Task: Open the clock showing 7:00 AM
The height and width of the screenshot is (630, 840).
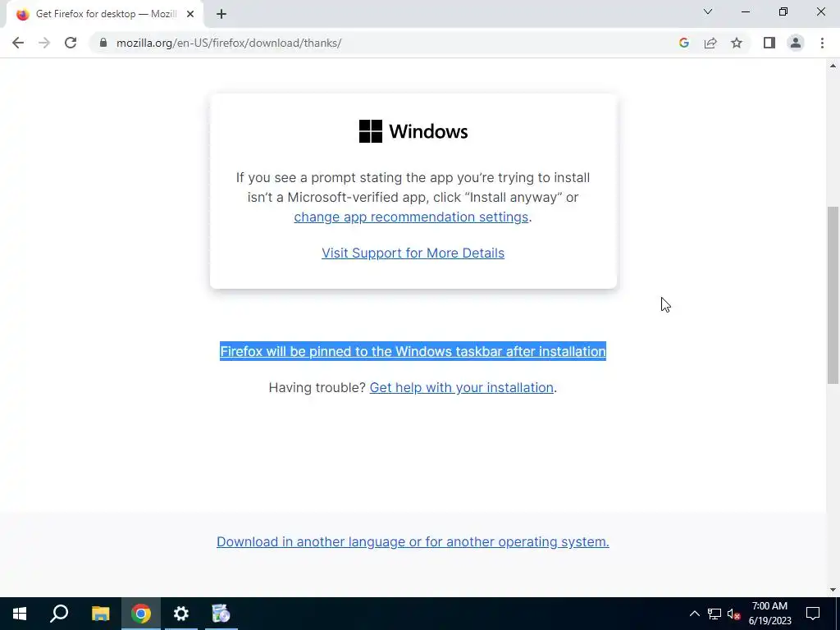Action: click(769, 614)
